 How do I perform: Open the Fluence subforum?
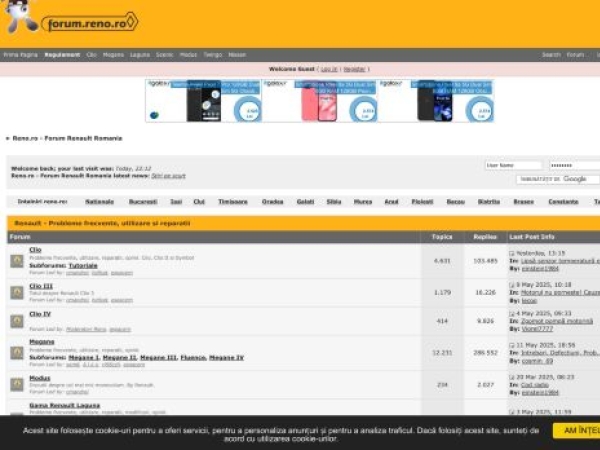pyautogui.click(x=193, y=358)
